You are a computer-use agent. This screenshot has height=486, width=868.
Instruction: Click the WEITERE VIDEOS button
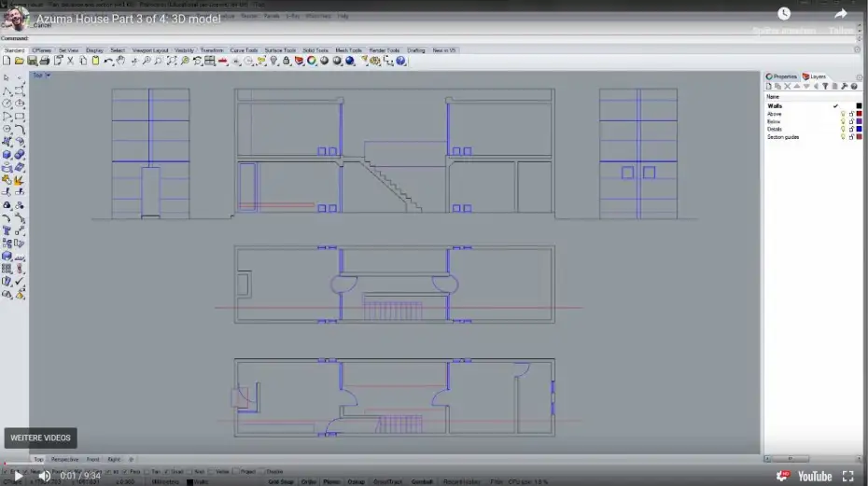40,437
